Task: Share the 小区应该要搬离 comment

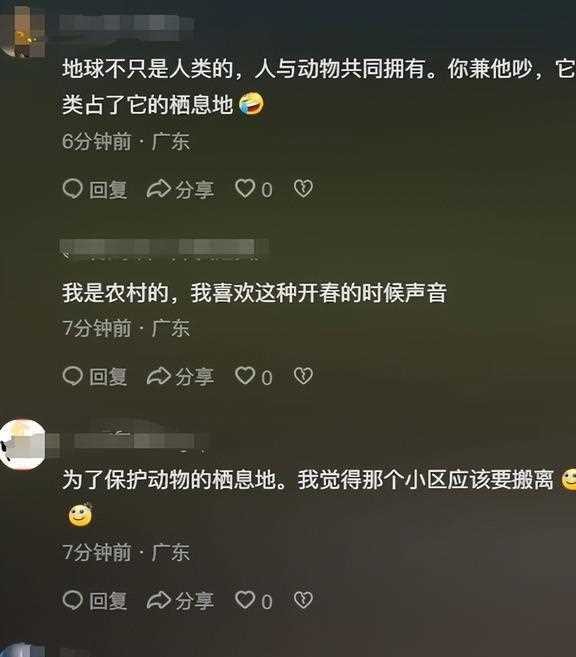Action: 181,600
